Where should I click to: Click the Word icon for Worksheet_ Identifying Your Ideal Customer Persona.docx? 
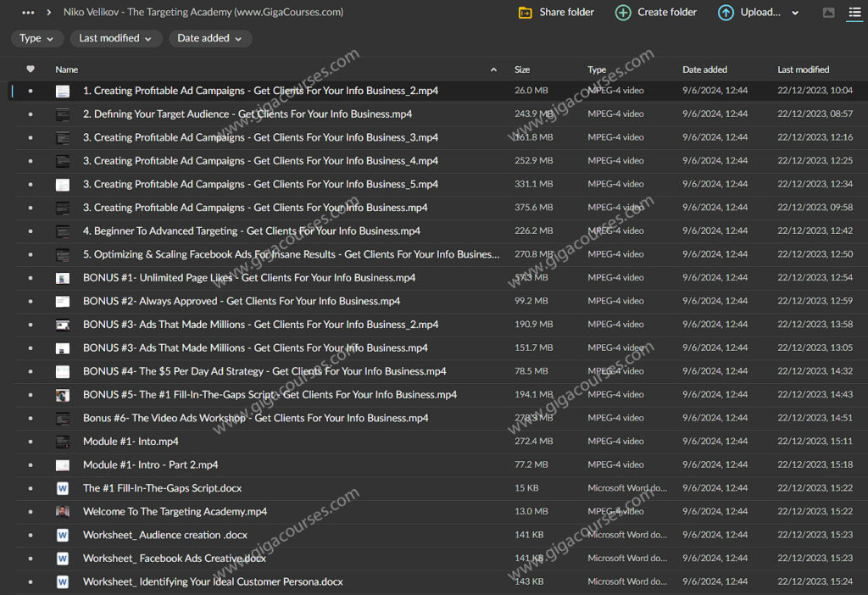coord(63,581)
